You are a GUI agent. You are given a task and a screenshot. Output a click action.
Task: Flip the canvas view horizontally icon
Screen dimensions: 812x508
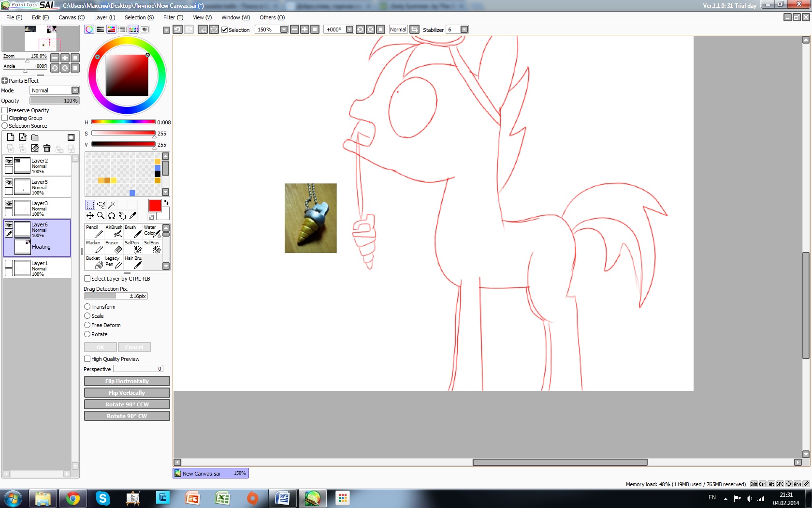tap(414, 30)
